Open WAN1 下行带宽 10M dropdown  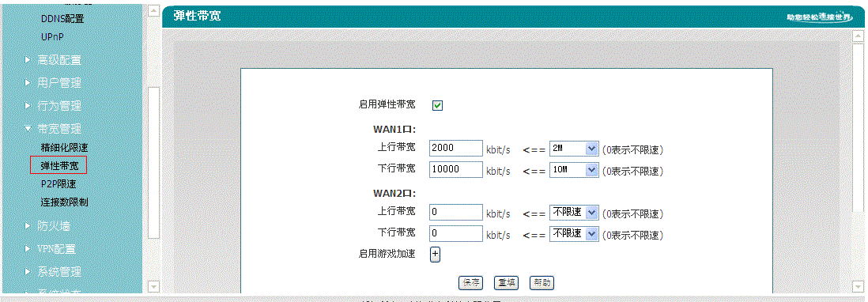[574, 170]
